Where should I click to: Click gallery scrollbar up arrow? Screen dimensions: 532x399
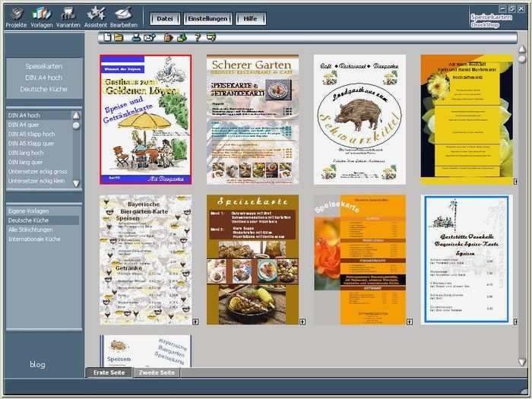522,49
